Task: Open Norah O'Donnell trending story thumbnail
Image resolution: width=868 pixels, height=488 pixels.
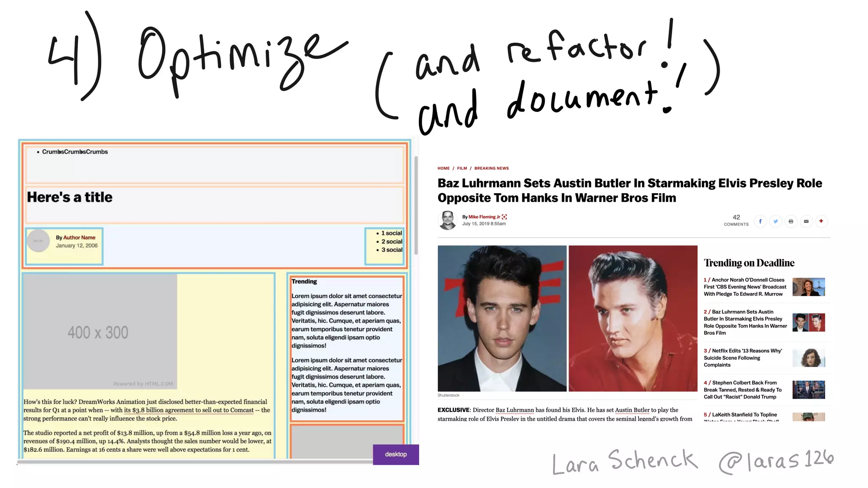Action: 809,287
